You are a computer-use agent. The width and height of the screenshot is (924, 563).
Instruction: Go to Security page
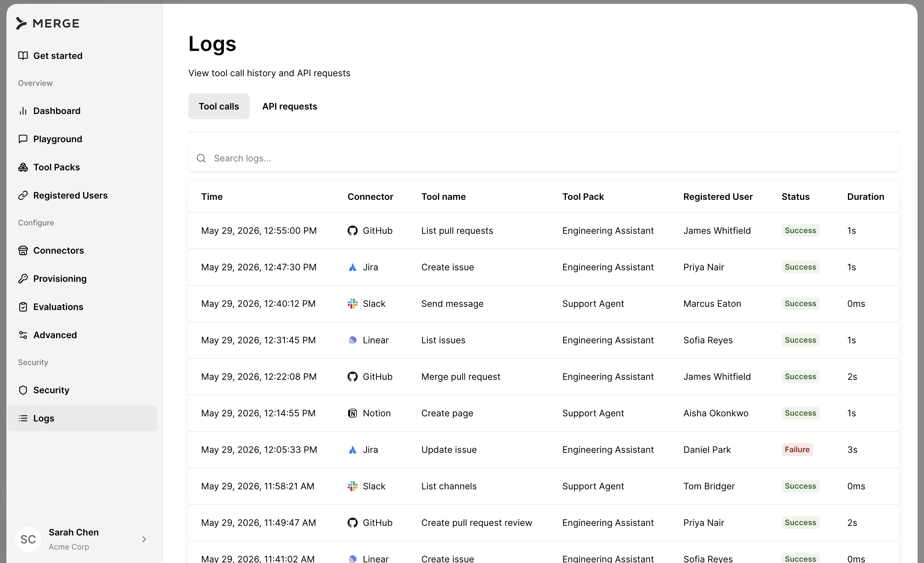tap(82, 390)
